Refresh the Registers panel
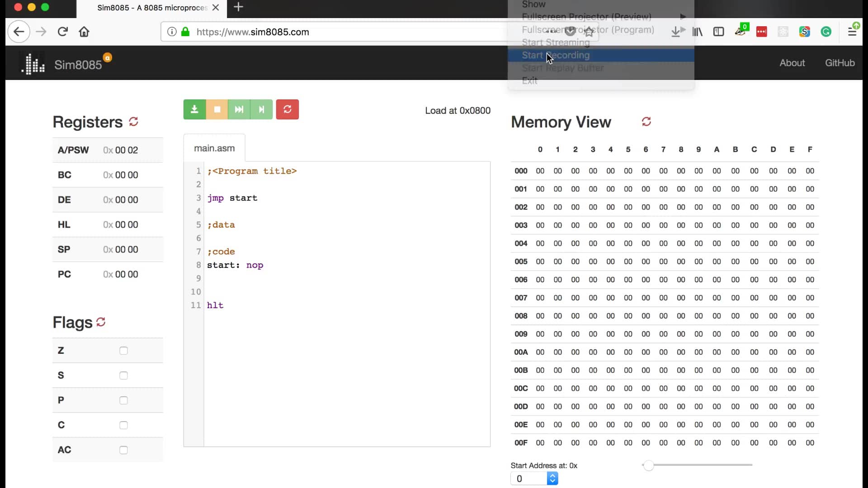Image resolution: width=868 pixels, height=488 pixels. coord(133,122)
